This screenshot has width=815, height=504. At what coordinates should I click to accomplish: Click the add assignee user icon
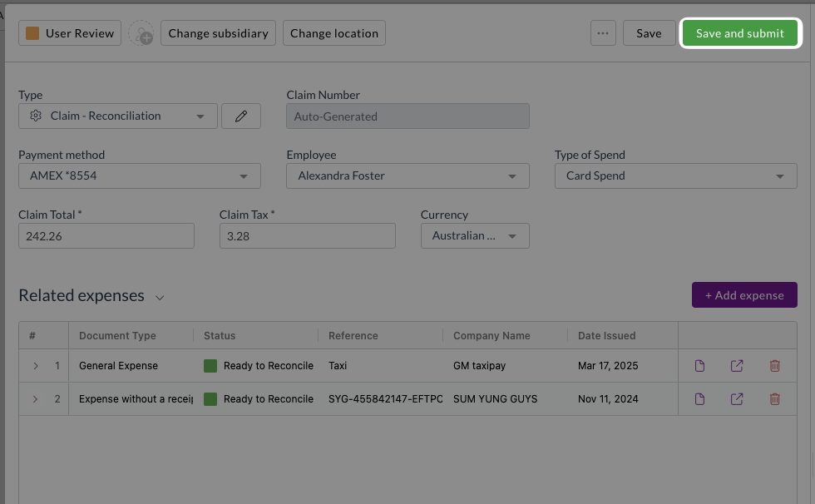point(141,33)
